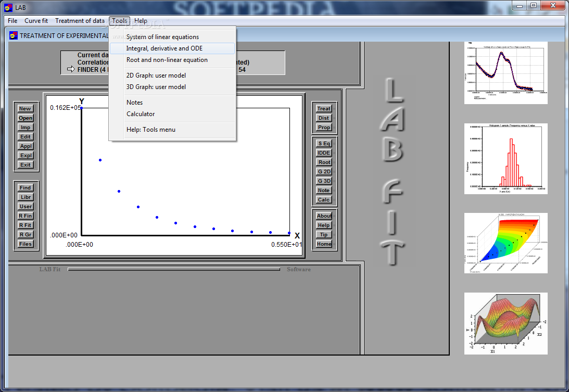The image size is (569, 392).
Task: Click the Root button
Action: click(x=324, y=162)
